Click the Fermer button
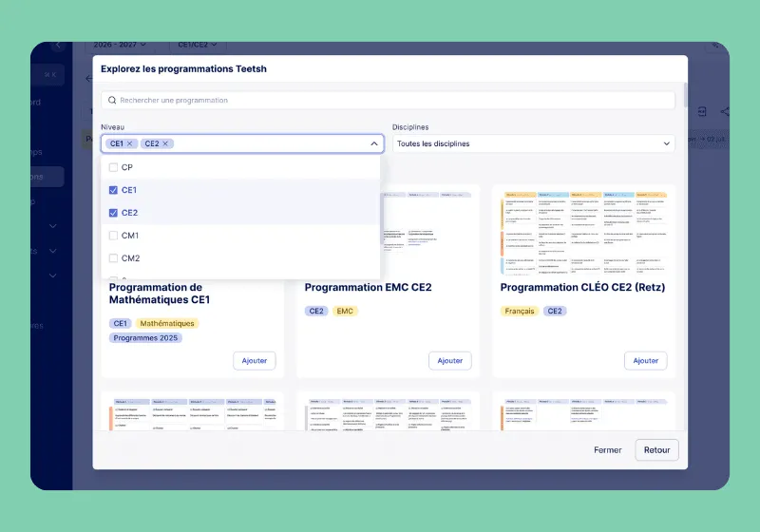Screen dimensions: 760x532 (607, 450)
